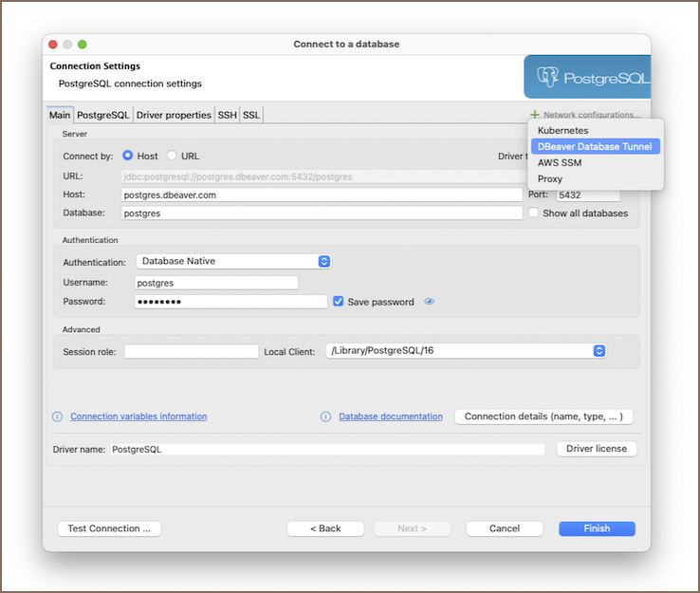Switch to the Driver properties tab
700x593 pixels.
point(174,115)
